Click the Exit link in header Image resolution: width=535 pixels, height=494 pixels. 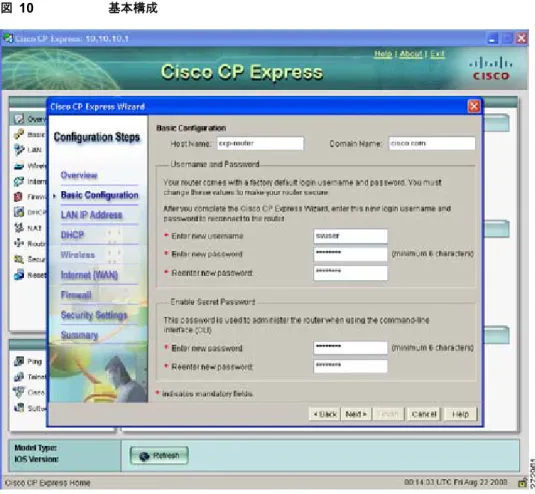point(437,54)
